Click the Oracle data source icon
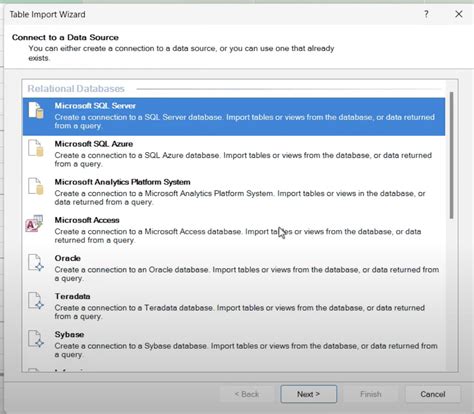 36,263
